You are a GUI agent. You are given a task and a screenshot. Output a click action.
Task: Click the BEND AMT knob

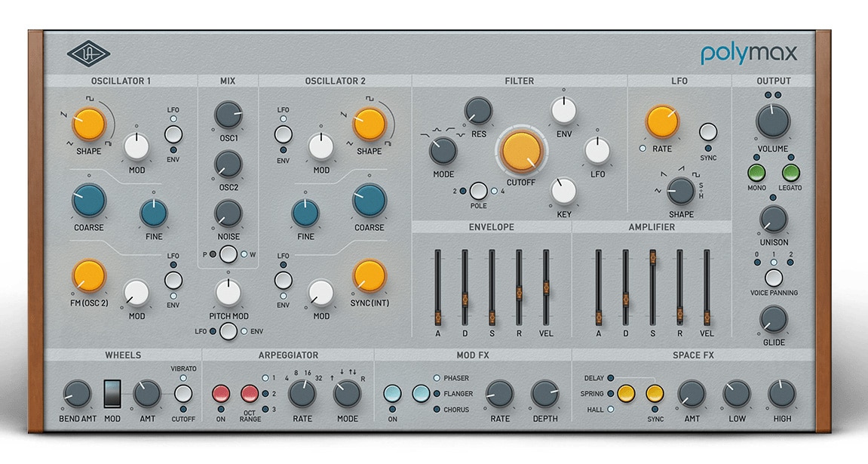tap(78, 394)
